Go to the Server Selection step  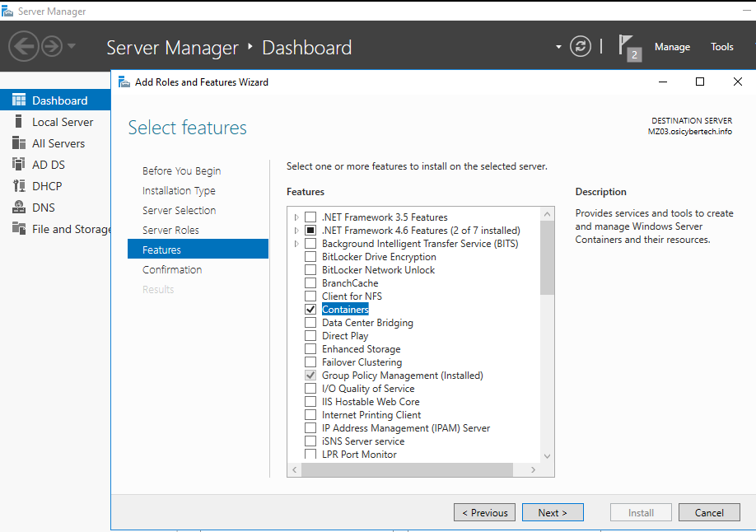pos(179,210)
